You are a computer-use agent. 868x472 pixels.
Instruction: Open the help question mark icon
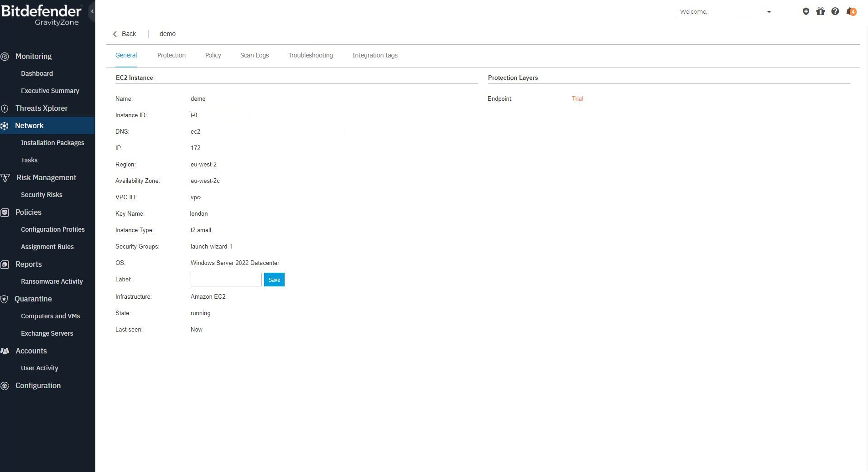(835, 11)
